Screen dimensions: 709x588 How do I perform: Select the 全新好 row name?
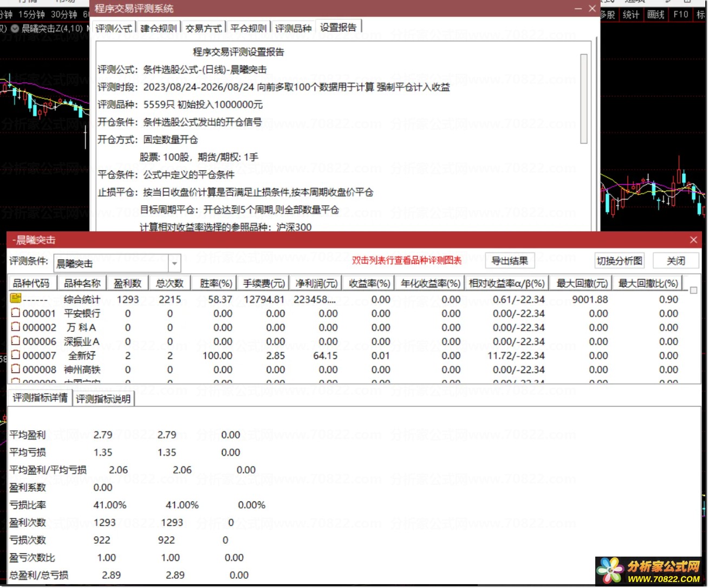pos(82,356)
